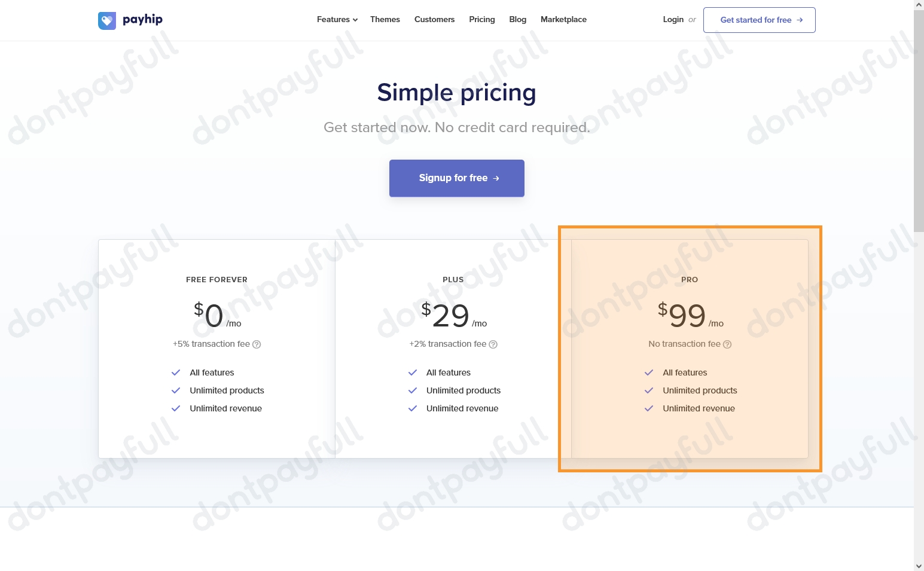This screenshot has width=924, height=571.
Task: Click the Signup for free button
Action: coord(456,178)
